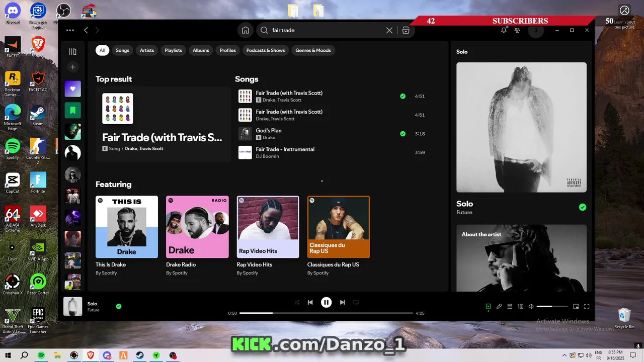Open This Is Drake playlist

[x=127, y=236]
